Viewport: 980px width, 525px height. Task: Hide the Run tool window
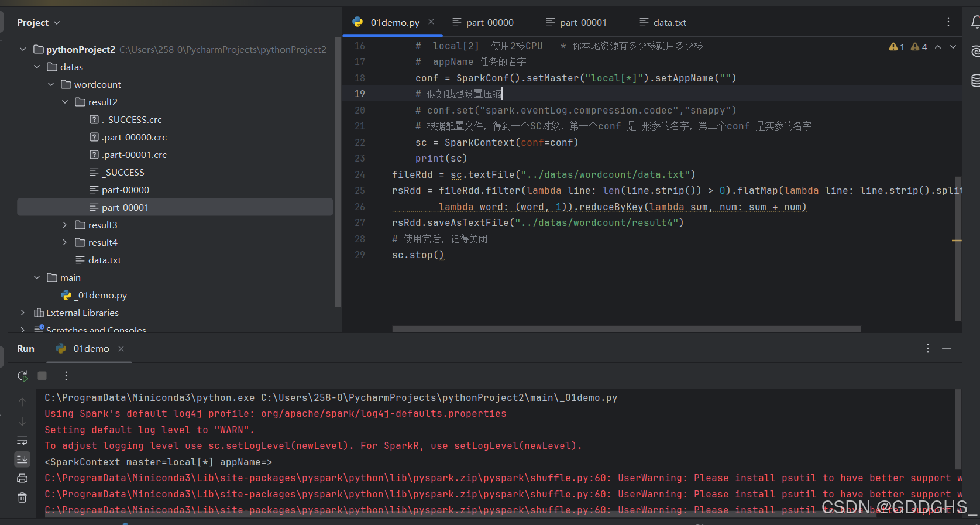click(947, 348)
